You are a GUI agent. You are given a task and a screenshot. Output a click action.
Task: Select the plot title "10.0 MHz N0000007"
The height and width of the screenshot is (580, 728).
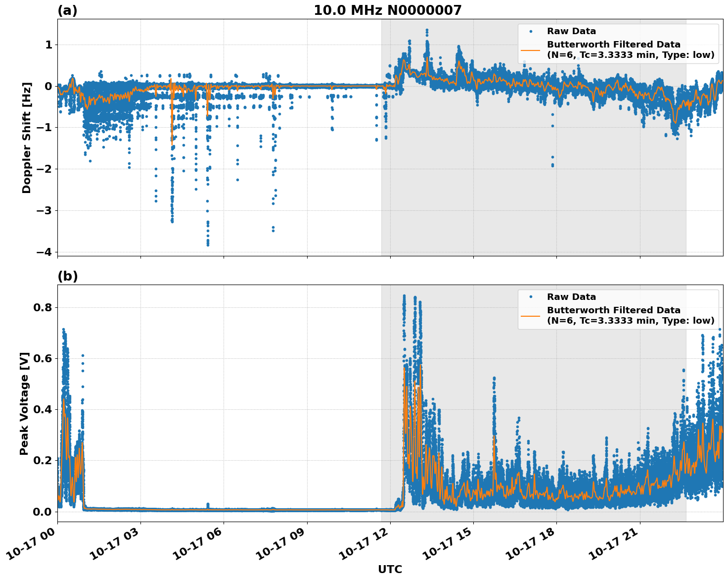point(387,10)
